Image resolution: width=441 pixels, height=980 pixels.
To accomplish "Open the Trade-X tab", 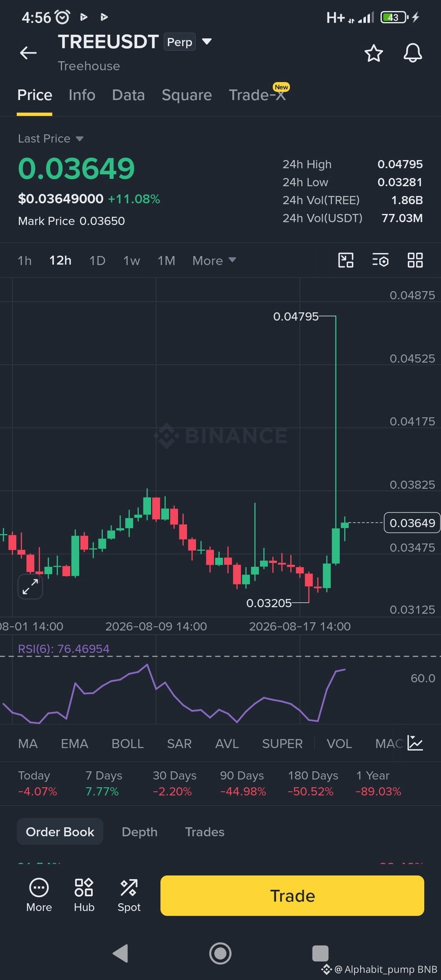I will click(x=257, y=95).
